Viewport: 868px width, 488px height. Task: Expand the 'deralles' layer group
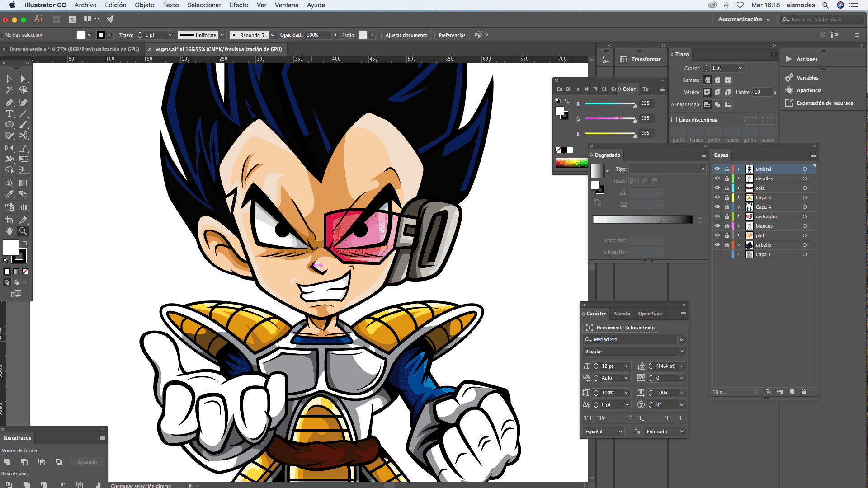[x=739, y=178]
